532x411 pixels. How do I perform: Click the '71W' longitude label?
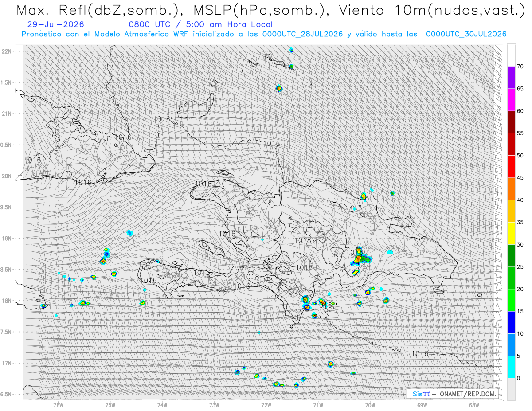click(318, 404)
